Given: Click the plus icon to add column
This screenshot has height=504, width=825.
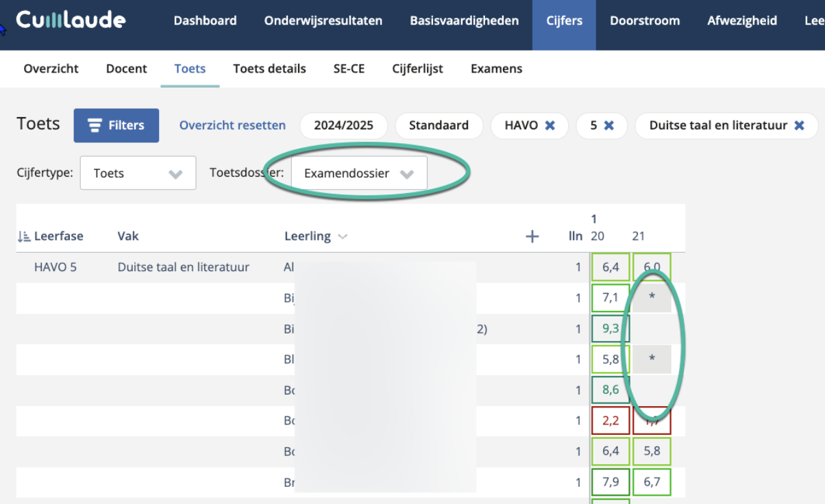Looking at the screenshot, I should pyautogui.click(x=532, y=236).
